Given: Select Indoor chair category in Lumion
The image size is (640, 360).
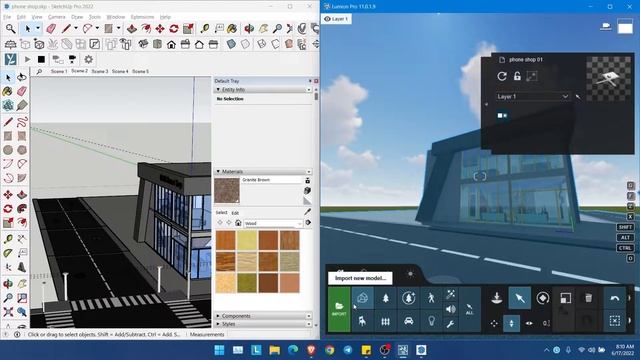Looking at the screenshot, I should [362, 321].
